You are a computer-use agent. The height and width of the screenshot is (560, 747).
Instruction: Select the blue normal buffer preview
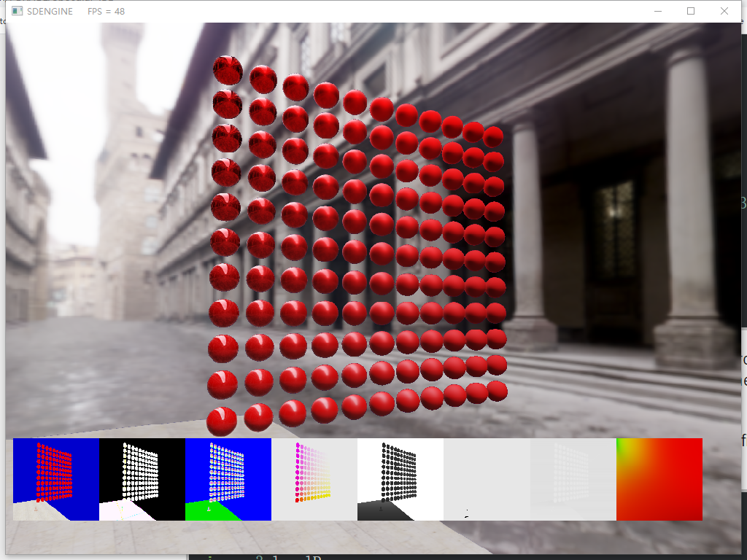[x=226, y=478]
